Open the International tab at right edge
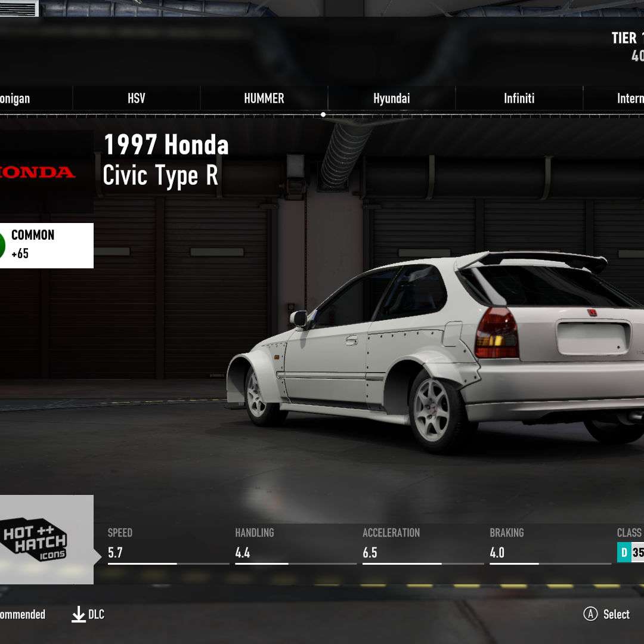This screenshot has width=644, height=644. coord(629,98)
